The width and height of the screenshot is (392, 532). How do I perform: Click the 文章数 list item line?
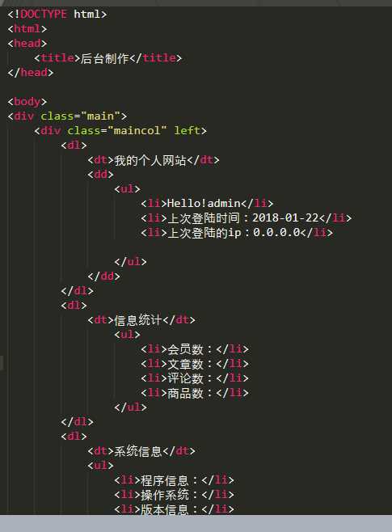click(195, 363)
